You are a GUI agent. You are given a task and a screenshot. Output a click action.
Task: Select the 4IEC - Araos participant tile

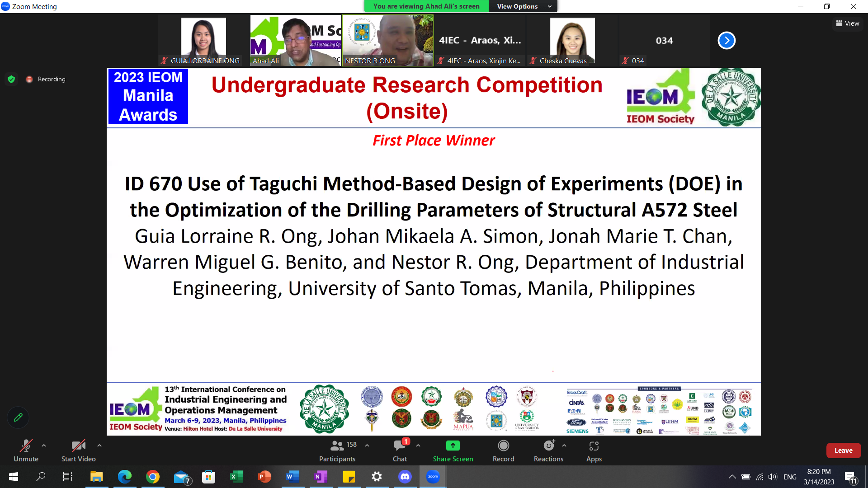pos(480,41)
